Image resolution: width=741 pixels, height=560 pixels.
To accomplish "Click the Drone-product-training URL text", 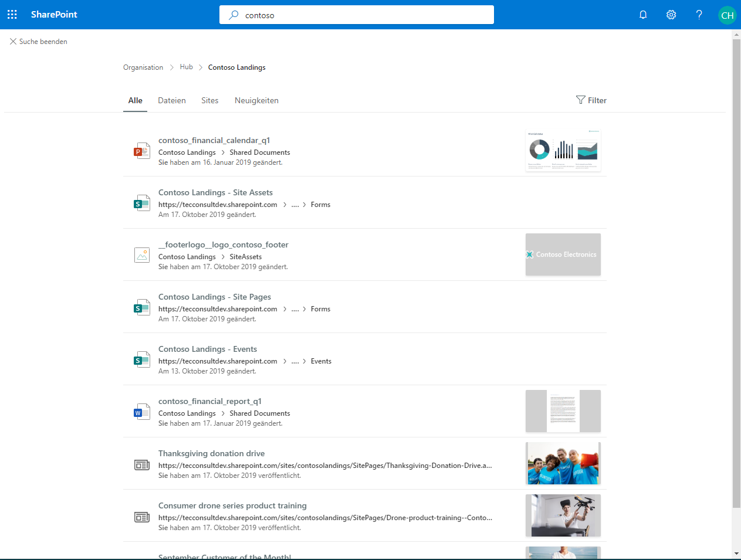I will tap(325, 518).
